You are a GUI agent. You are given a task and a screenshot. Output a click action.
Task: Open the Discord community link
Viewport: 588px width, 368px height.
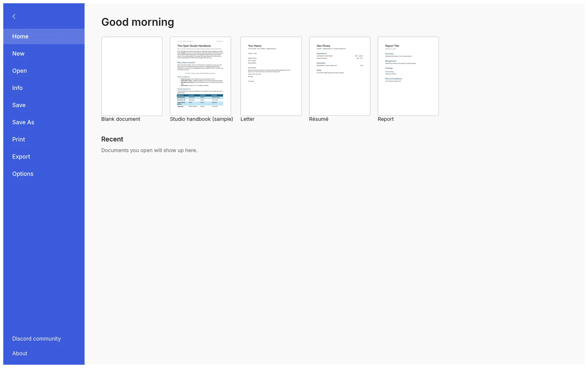coord(36,339)
